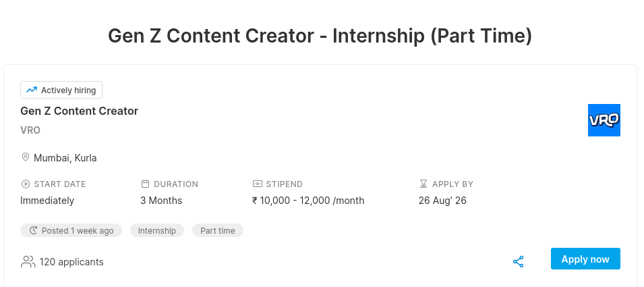Viewport: 644px width, 287px height.
Task: Click the location pin icon
Action: (x=26, y=157)
